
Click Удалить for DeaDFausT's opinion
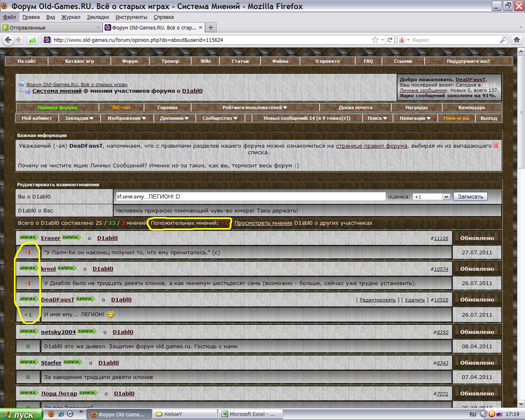point(415,300)
